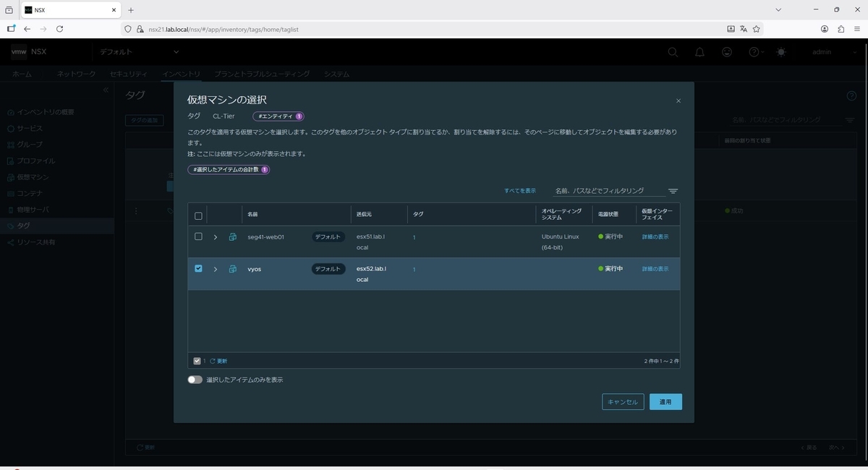Image resolution: width=868 pixels, height=470 pixels.
Task: Close the virtual machine selection dialog
Action: (678, 101)
